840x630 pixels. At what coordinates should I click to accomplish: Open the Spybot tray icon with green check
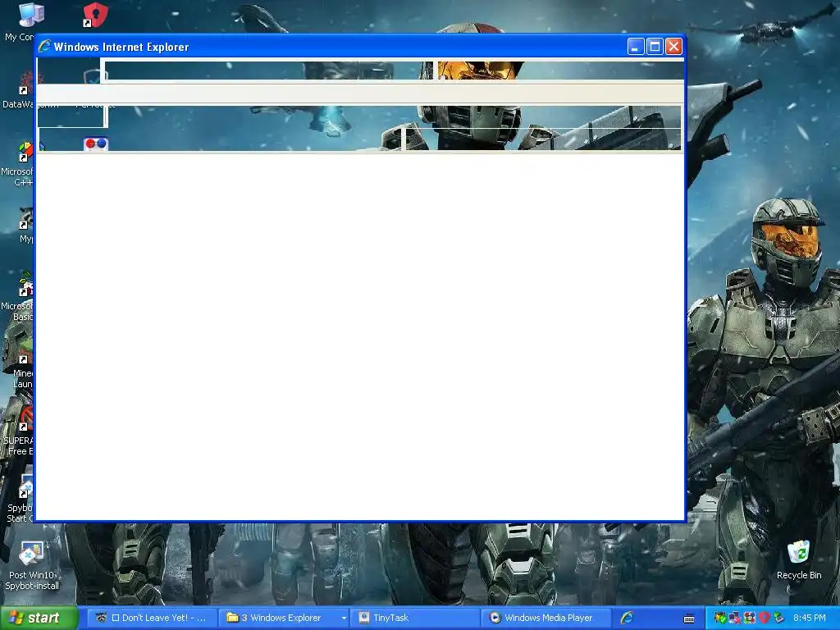tap(720, 619)
